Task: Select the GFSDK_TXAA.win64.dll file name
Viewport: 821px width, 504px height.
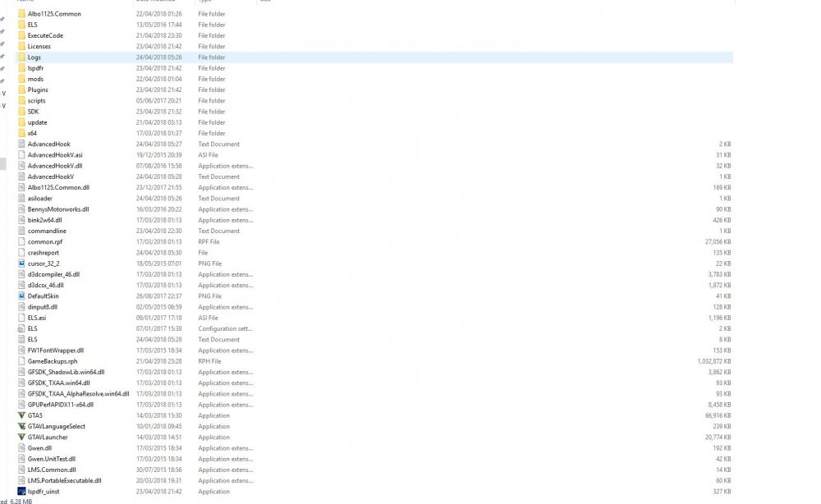Action: 58,383
